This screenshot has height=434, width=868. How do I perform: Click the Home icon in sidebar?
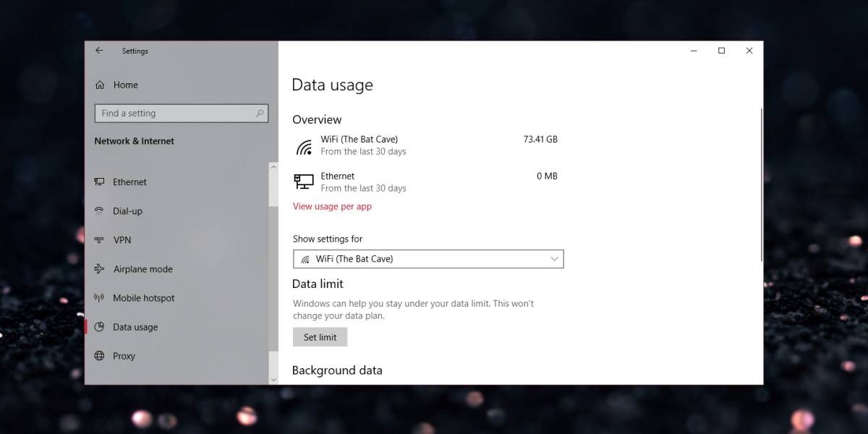tap(100, 85)
